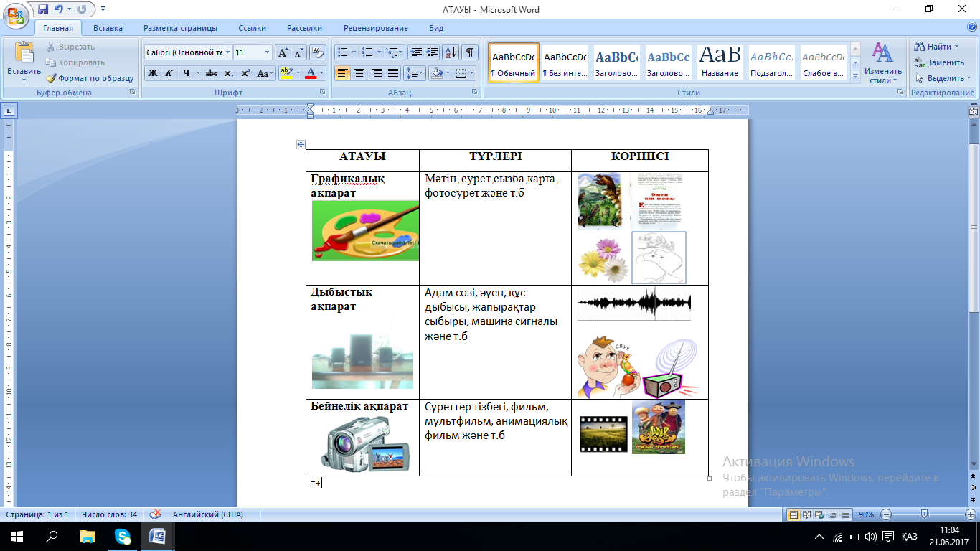This screenshot has width=980, height=551.
Task: Copy selection with Копировать
Action: pyautogui.click(x=75, y=62)
